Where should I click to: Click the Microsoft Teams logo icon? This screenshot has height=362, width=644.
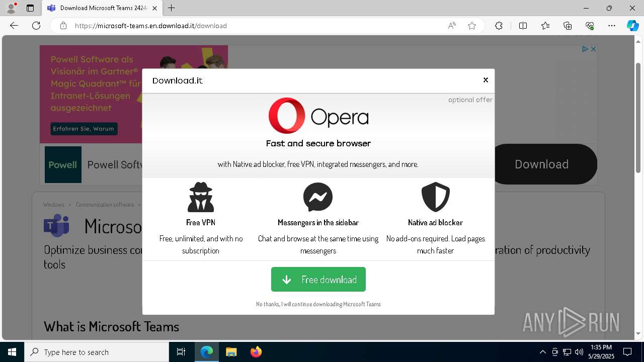56,226
